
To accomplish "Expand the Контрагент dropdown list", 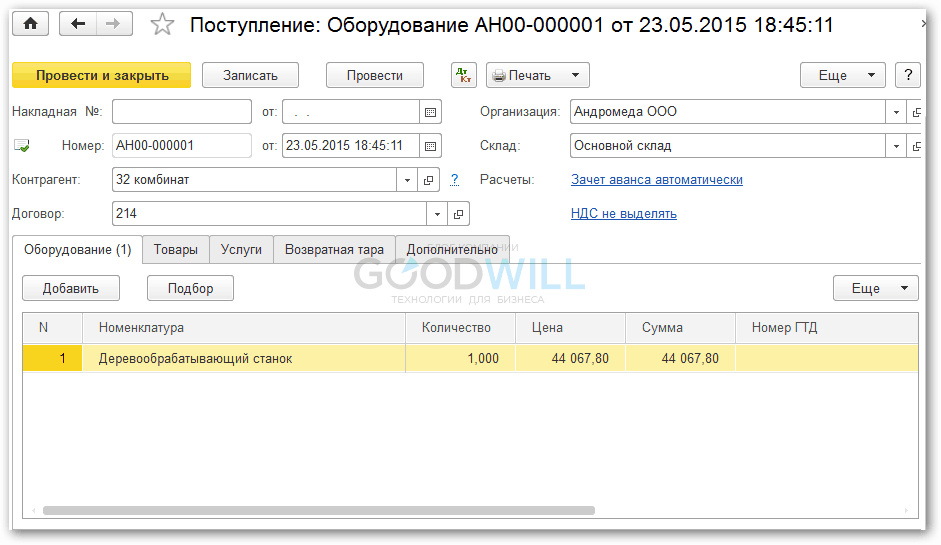I will point(407,180).
